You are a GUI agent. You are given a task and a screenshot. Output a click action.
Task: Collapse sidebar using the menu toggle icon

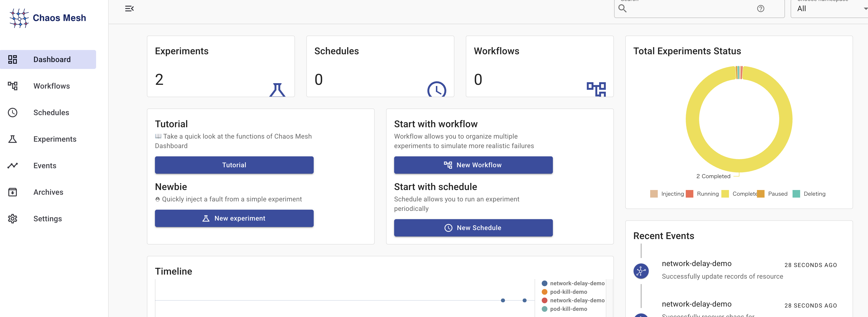pyautogui.click(x=129, y=9)
